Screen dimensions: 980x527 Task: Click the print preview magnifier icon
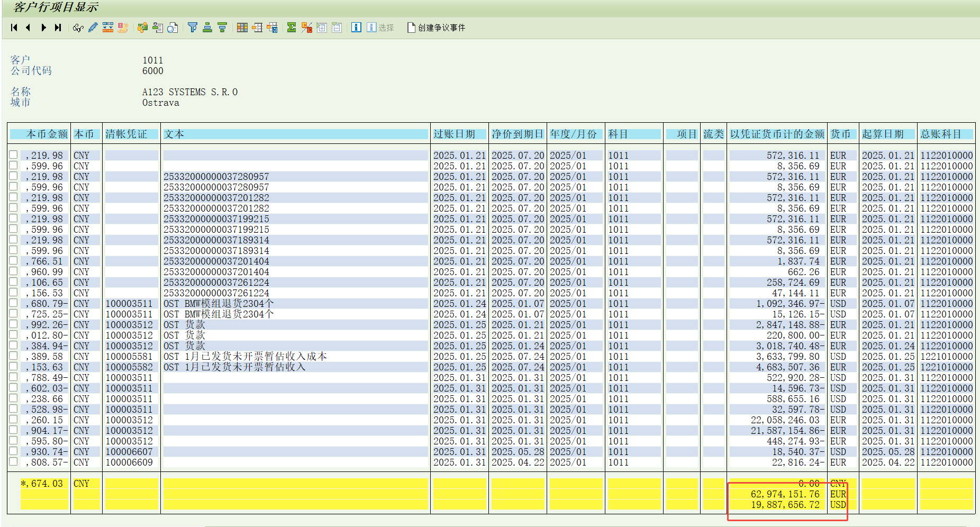pos(173,28)
